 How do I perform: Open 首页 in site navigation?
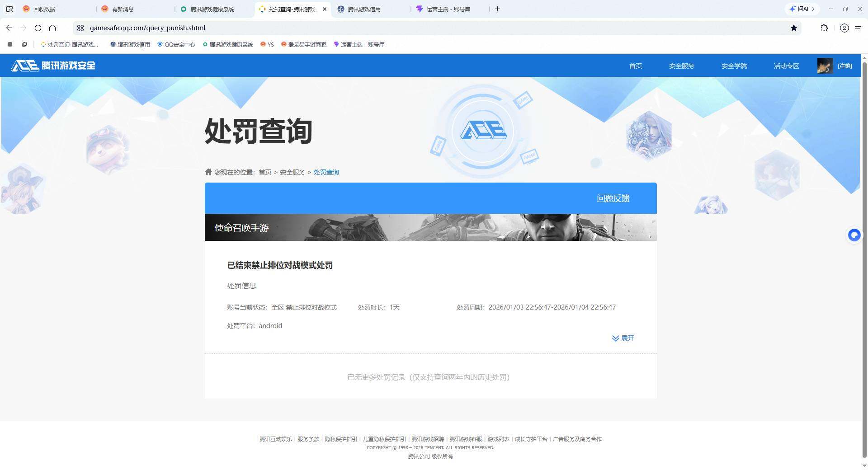(636, 66)
